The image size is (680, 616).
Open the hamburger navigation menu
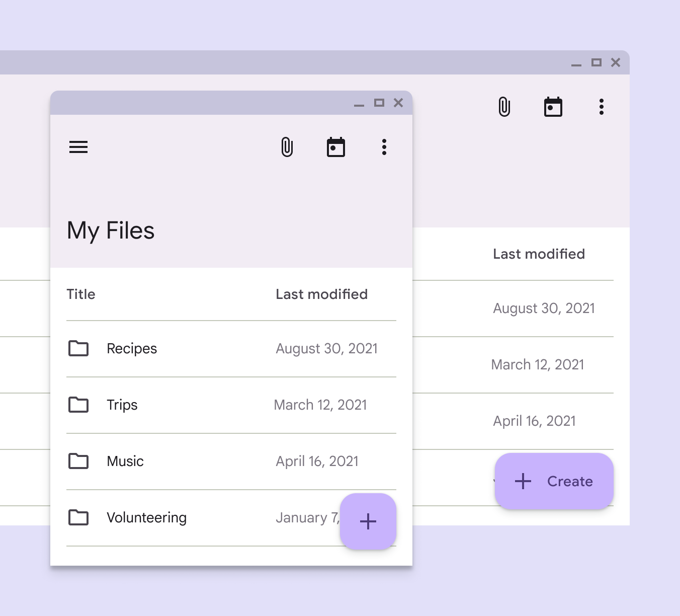tap(78, 147)
